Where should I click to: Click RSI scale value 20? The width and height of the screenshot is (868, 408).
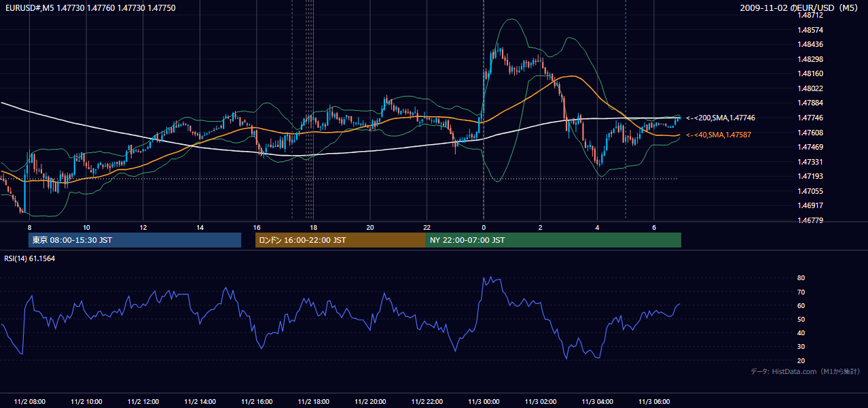pos(801,361)
